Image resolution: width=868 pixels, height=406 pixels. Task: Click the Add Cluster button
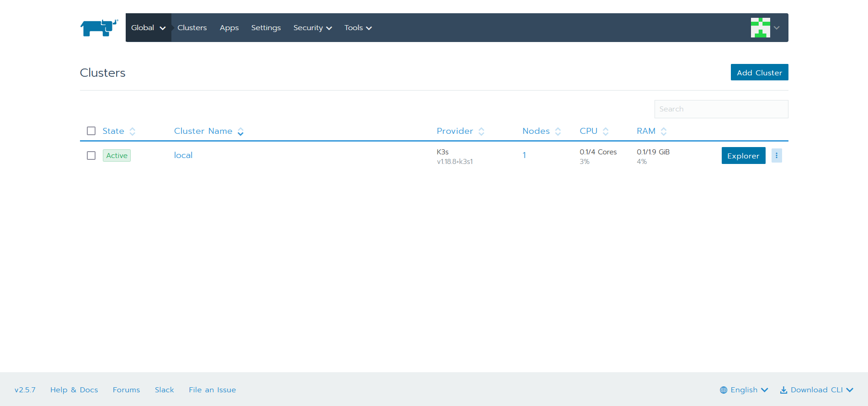coord(759,72)
